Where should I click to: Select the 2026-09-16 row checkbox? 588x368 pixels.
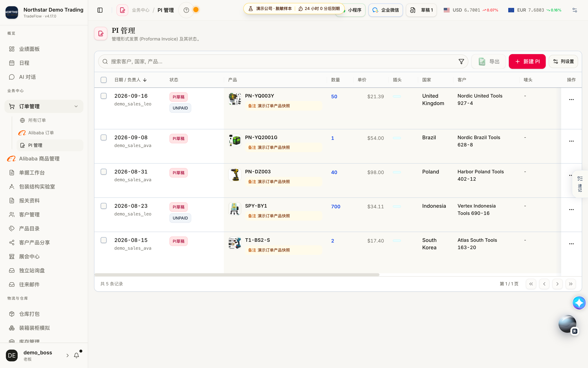pos(103,96)
